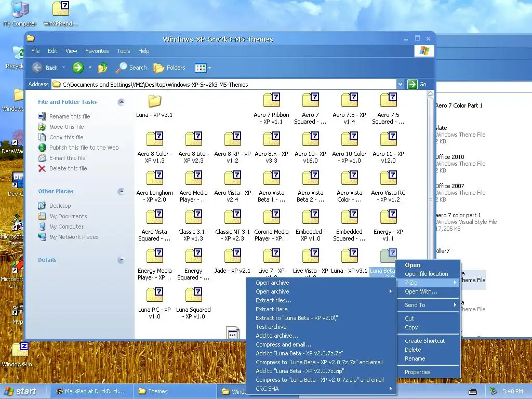Select Energy - XP v1.1 archive

click(x=389, y=225)
